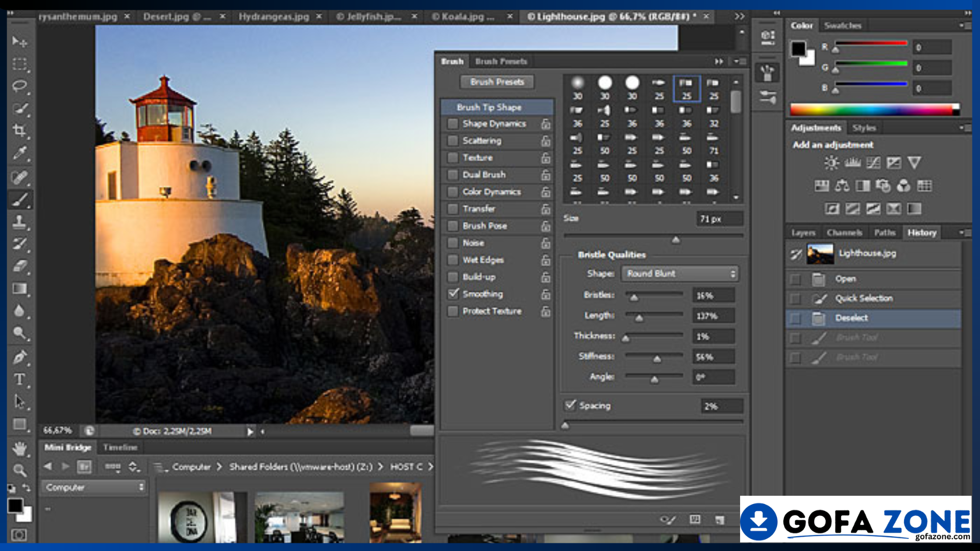Select the Clone Stamp tool
This screenshot has width=980, height=551.
point(19,221)
